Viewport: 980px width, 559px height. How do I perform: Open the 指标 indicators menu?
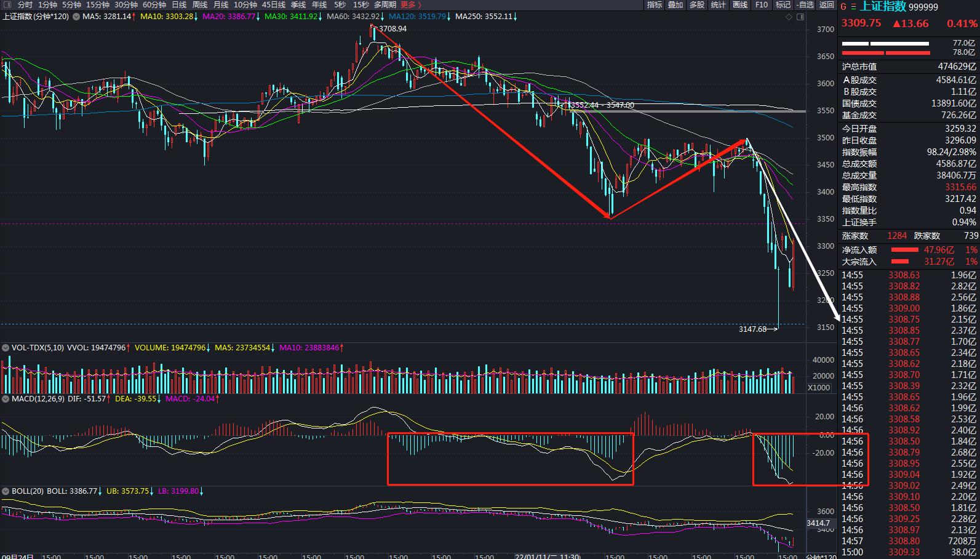click(655, 5)
